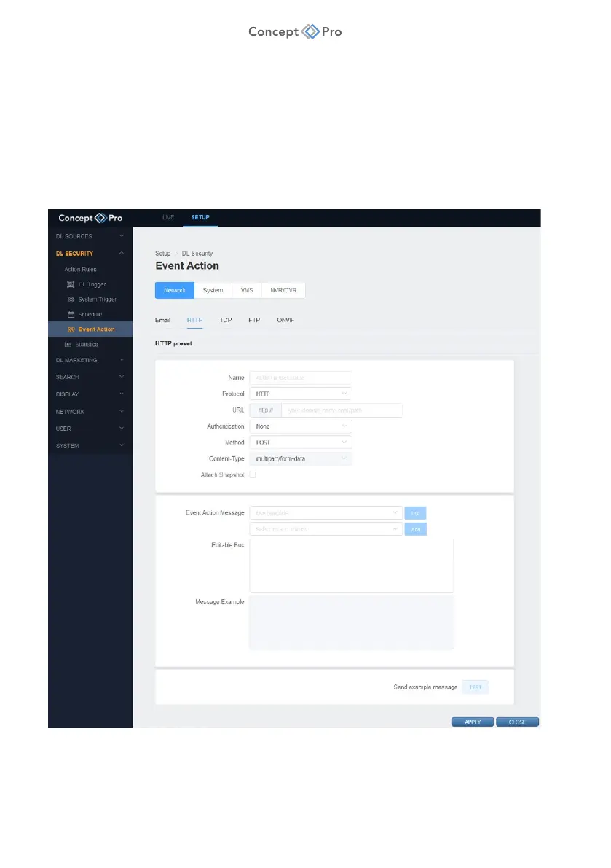Open the Use template dropdown
This screenshot has width=611, height=868.
tap(326, 513)
